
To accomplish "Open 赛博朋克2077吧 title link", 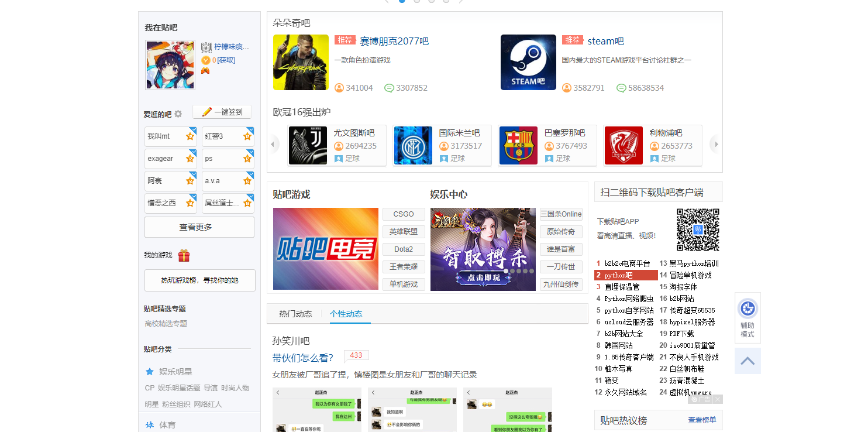I will pyautogui.click(x=394, y=42).
